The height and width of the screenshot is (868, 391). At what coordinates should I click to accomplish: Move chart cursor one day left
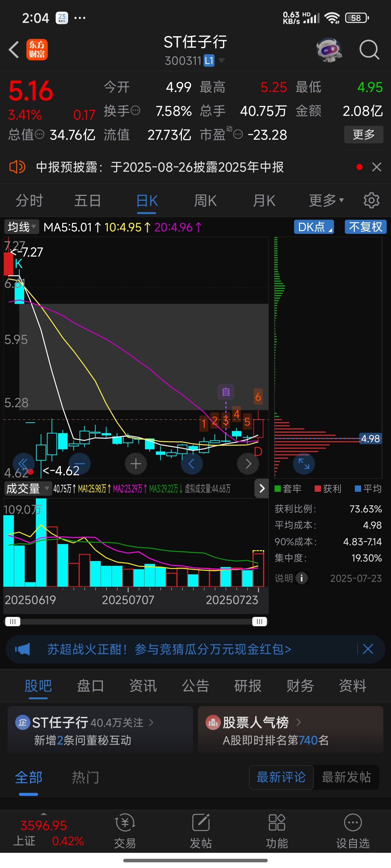click(192, 464)
